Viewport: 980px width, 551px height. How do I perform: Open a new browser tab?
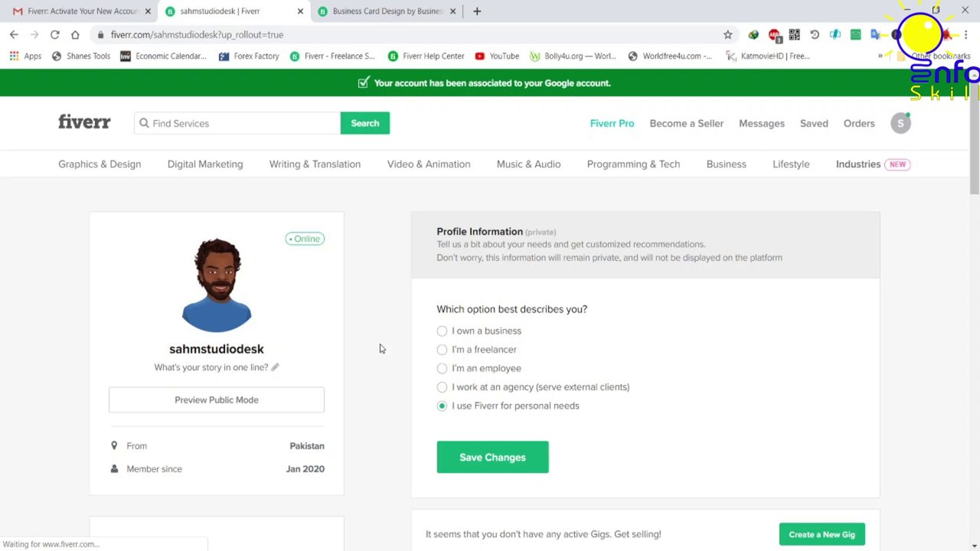coord(477,11)
